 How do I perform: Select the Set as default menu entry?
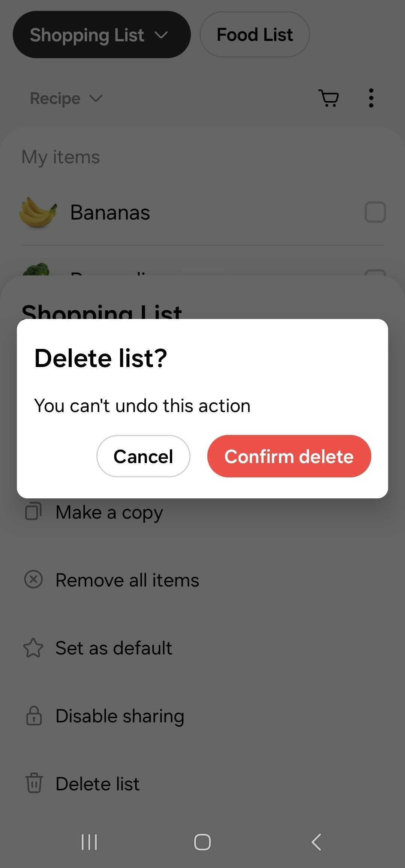pos(202,648)
